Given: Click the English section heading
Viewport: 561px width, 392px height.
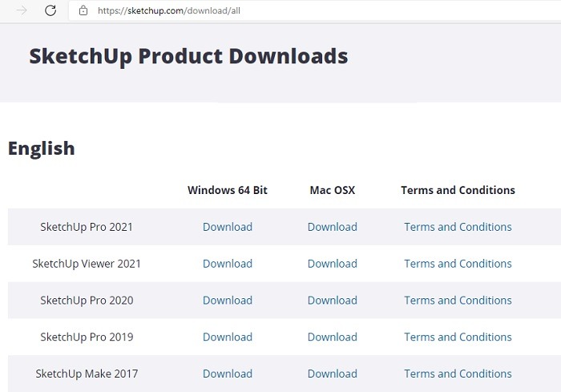Looking at the screenshot, I should (42, 149).
